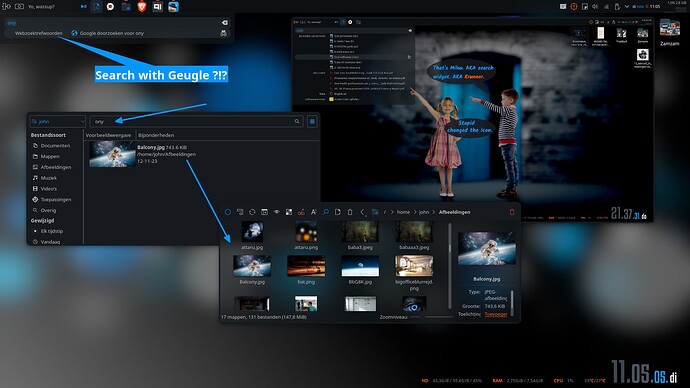Screen dimensions: 690x388
Task: Click the clear-text icon in KRunner field
Action: click(x=224, y=22)
